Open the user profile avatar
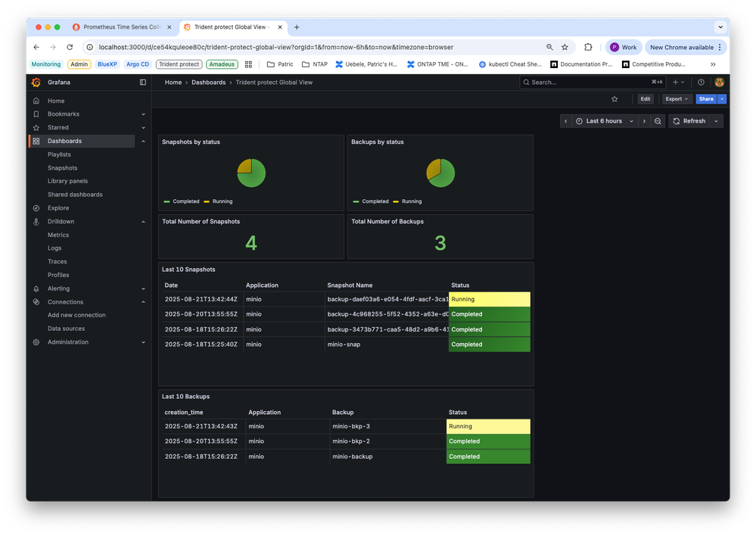The height and width of the screenshot is (536, 756). pyautogui.click(x=719, y=83)
